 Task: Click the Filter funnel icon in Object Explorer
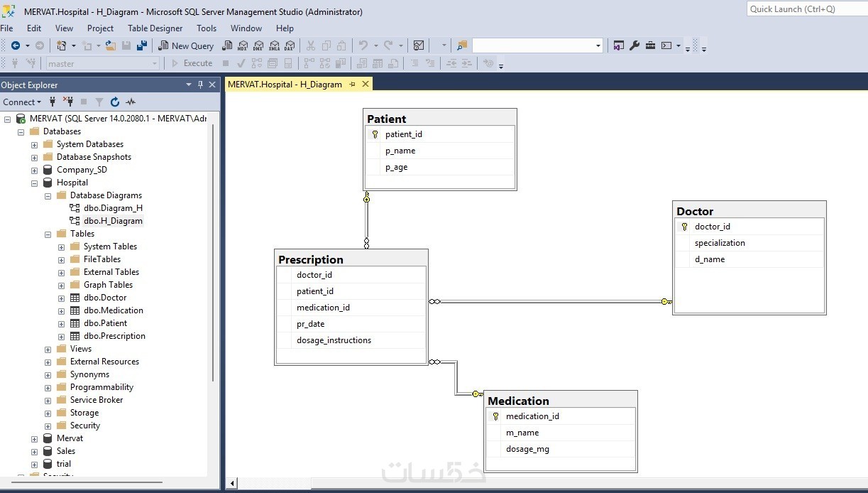click(99, 102)
